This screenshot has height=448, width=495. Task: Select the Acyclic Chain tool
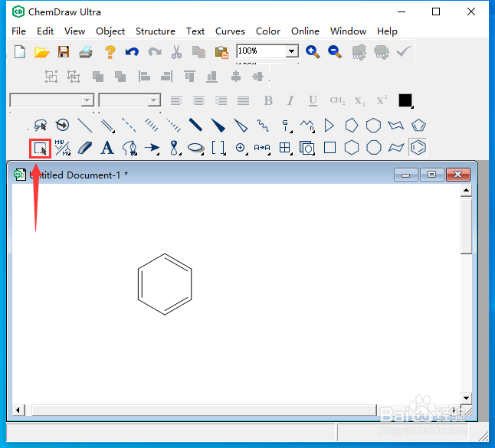tap(307, 126)
